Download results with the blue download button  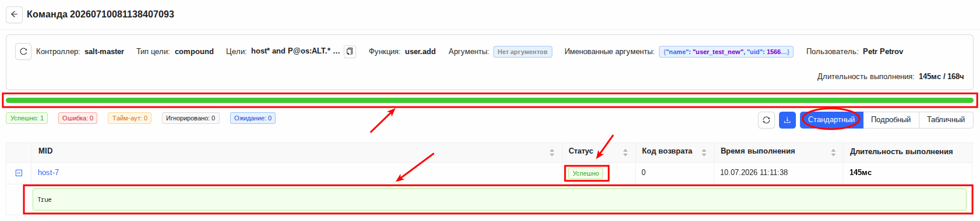coord(787,120)
